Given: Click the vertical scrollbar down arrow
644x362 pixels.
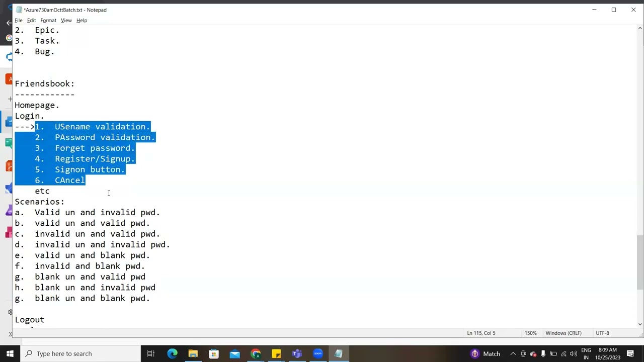Looking at the screenshot, I should click(x=640, y=324).
